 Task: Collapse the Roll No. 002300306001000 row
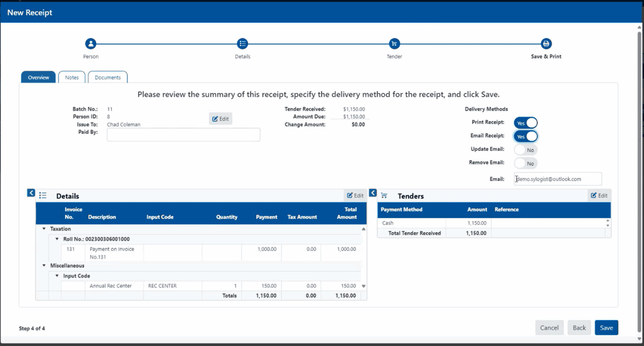point(57,239)
